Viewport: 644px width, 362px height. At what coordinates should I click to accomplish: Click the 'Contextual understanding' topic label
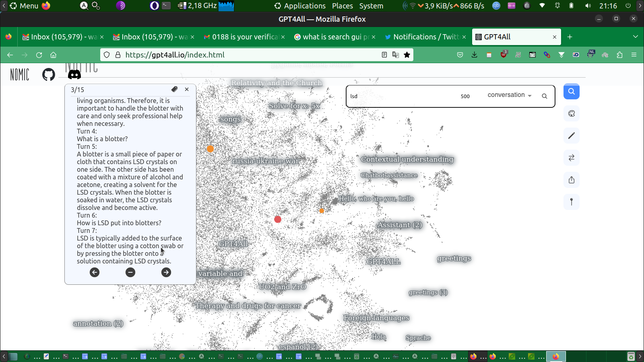pyautogui.click(x=407, y=159)
